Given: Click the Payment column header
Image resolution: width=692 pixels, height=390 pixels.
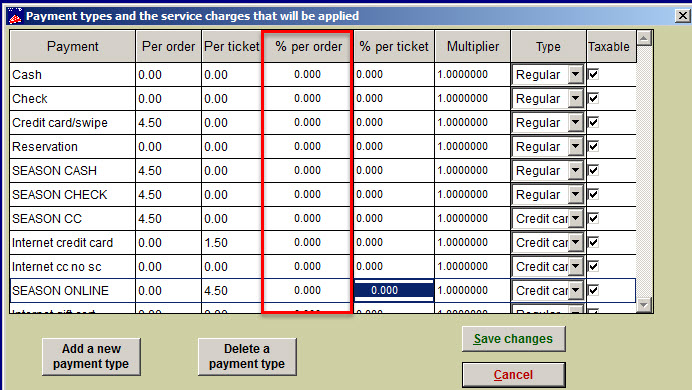Looking at the screenshot, I should click(72, 46).
